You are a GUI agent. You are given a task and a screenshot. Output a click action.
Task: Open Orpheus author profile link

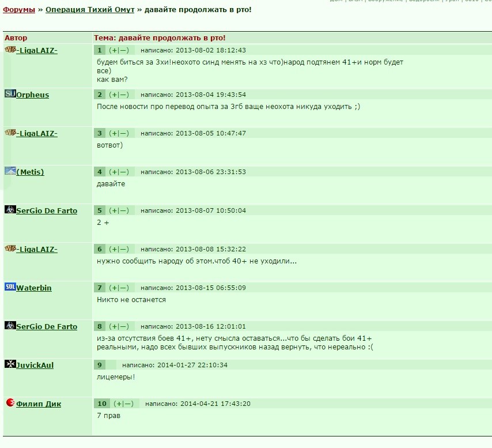(33, 95)
